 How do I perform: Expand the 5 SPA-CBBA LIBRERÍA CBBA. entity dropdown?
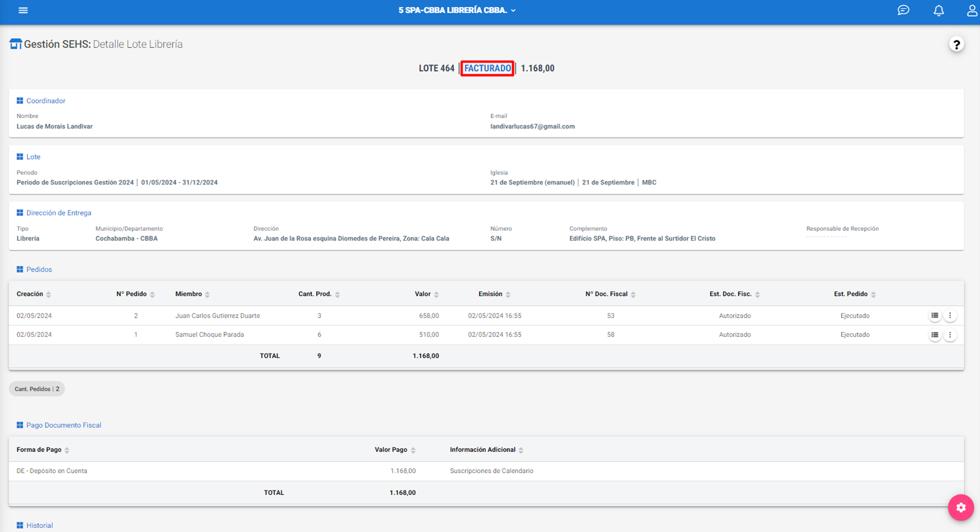pyautogui.click(x=457, y=10)
